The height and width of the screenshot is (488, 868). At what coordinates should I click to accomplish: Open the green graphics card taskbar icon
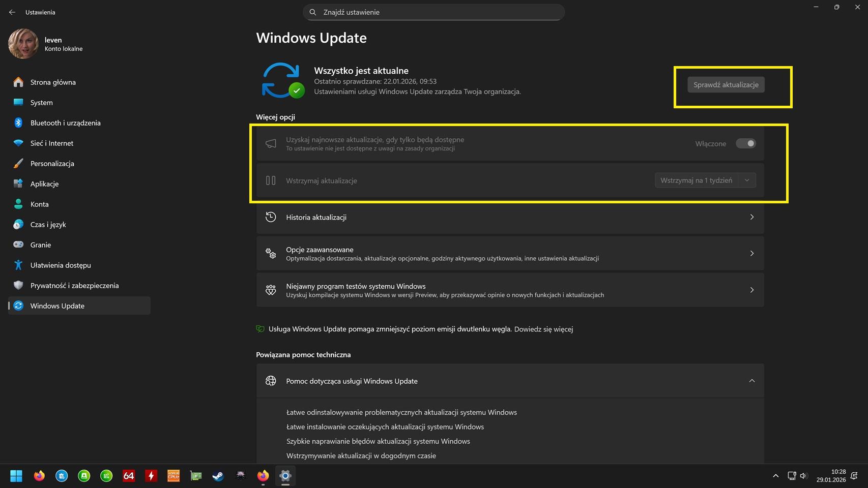(196, 476)
